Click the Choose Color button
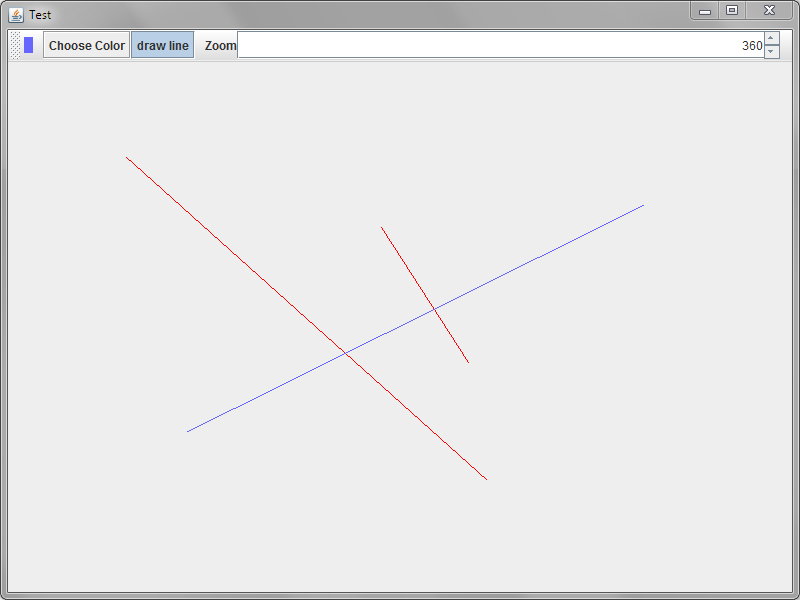 pos(86,45)
